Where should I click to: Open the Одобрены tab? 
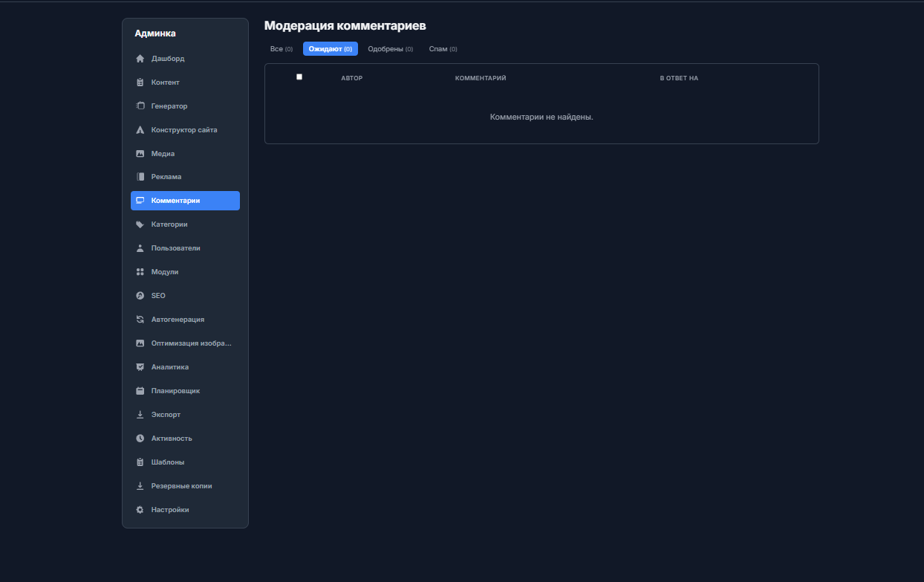[391, 49]
